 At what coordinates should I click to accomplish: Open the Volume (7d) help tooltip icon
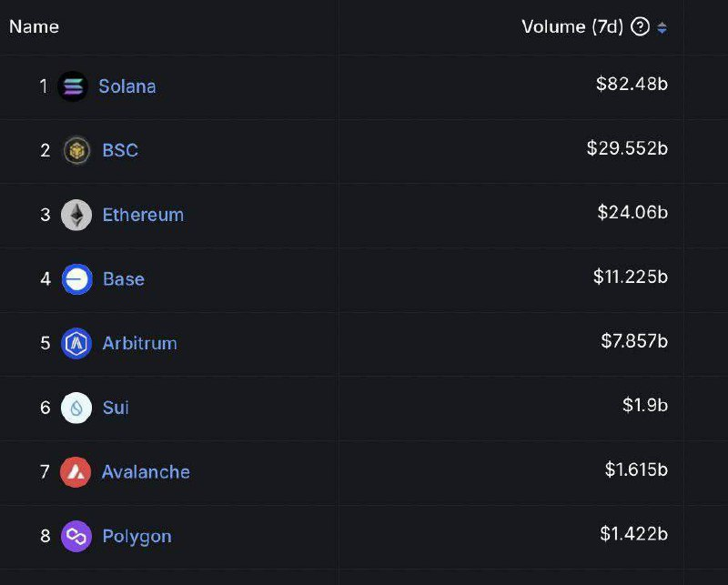click(x=639, y=26)
